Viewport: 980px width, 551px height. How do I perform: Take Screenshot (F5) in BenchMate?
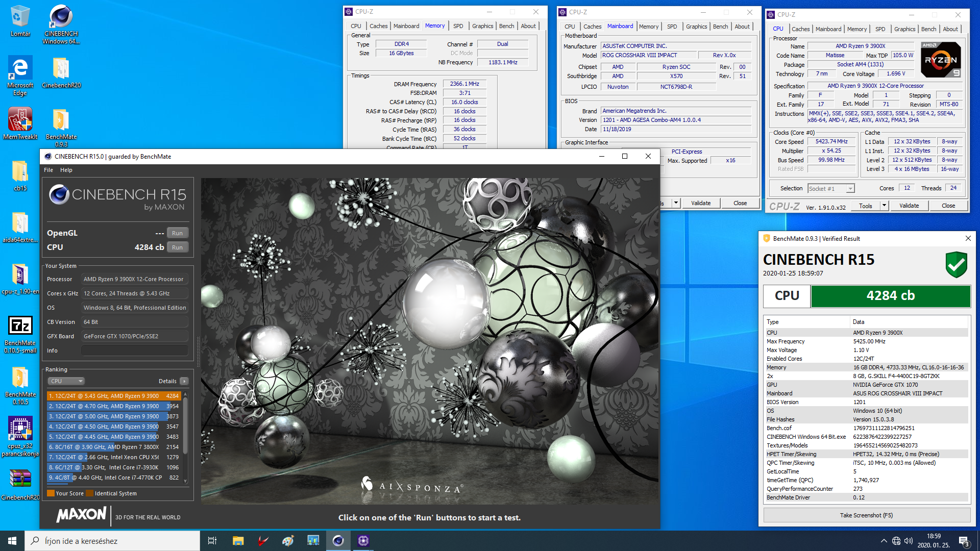tap(866, 515)
